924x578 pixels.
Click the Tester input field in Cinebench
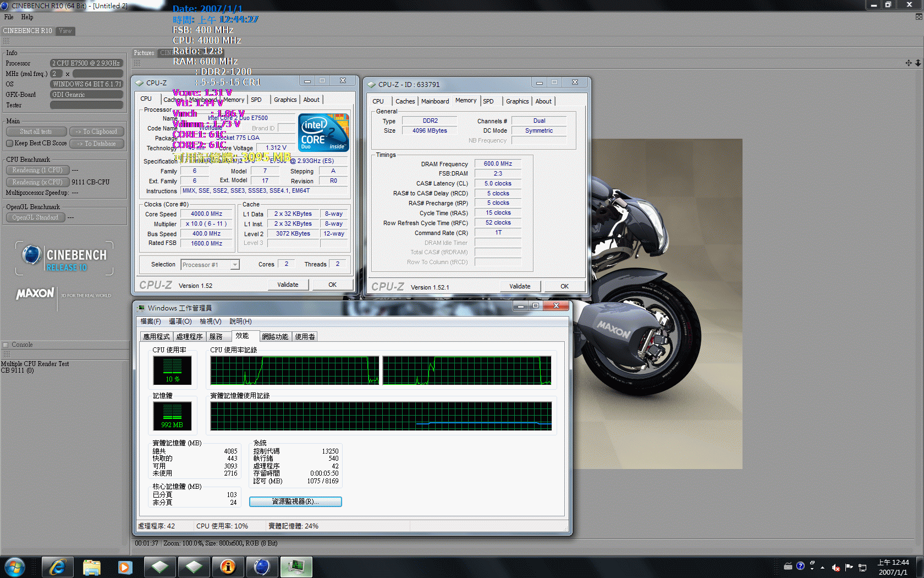(86, 105)
